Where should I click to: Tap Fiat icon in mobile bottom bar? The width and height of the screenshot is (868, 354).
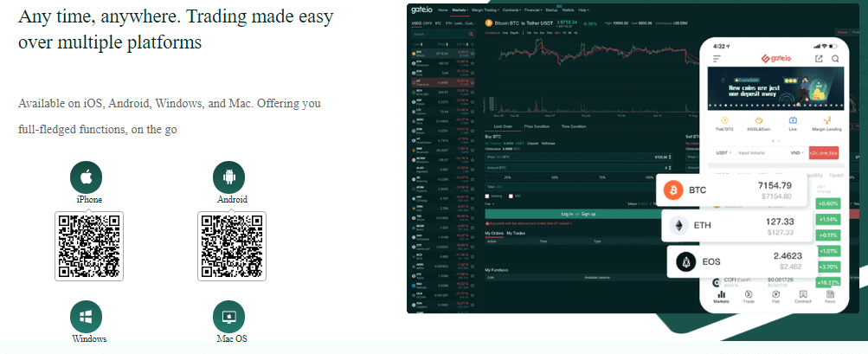(x=776, y=294)
